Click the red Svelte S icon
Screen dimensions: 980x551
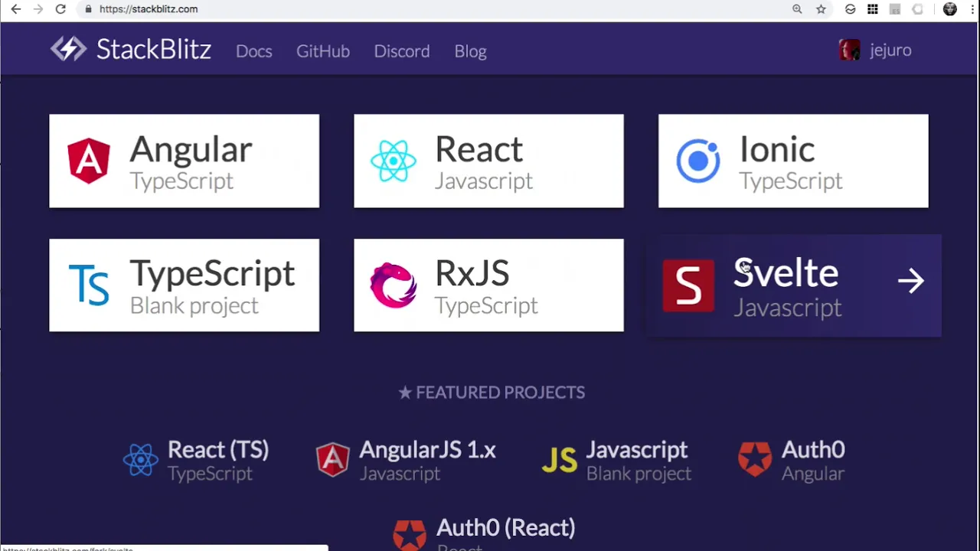tap(688, 285)
